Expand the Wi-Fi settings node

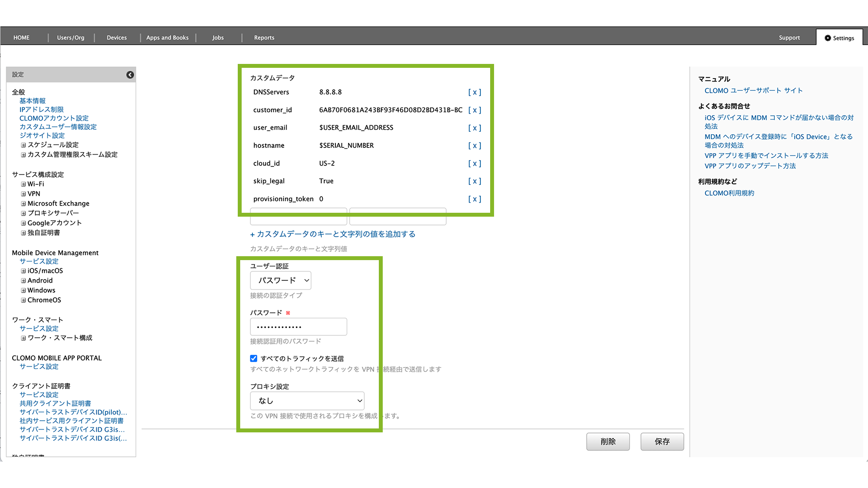pyautogui.click(x=23, y=184)
